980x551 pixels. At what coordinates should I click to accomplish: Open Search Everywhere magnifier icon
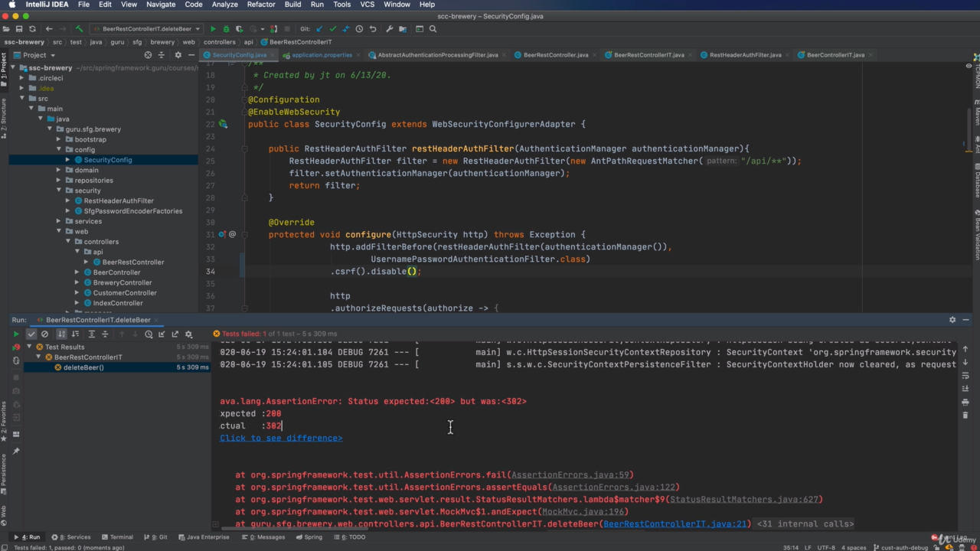click(433, 29)
